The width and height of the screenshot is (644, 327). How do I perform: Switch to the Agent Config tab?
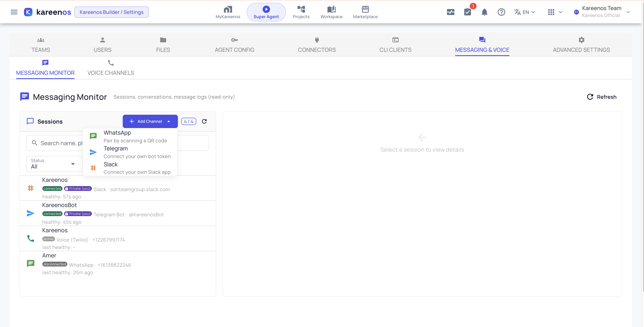click(x=234, y=45)
